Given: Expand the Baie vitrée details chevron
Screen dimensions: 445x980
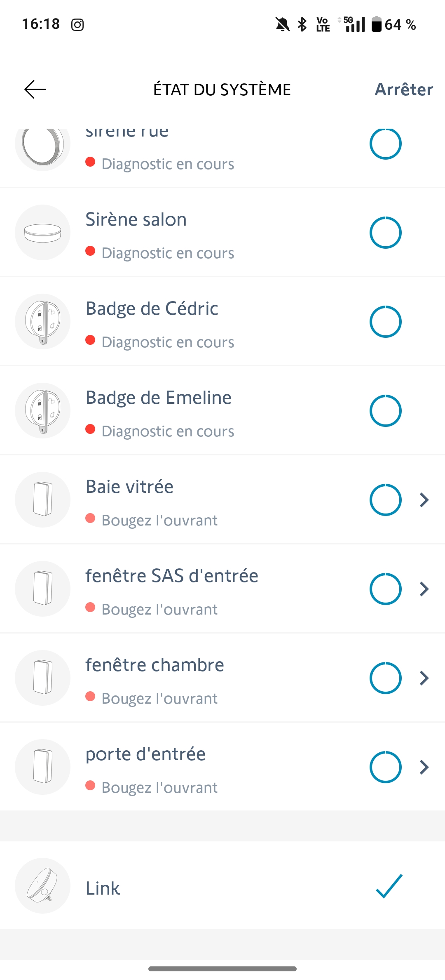Looking at the screenshot, I should point(424,500).
